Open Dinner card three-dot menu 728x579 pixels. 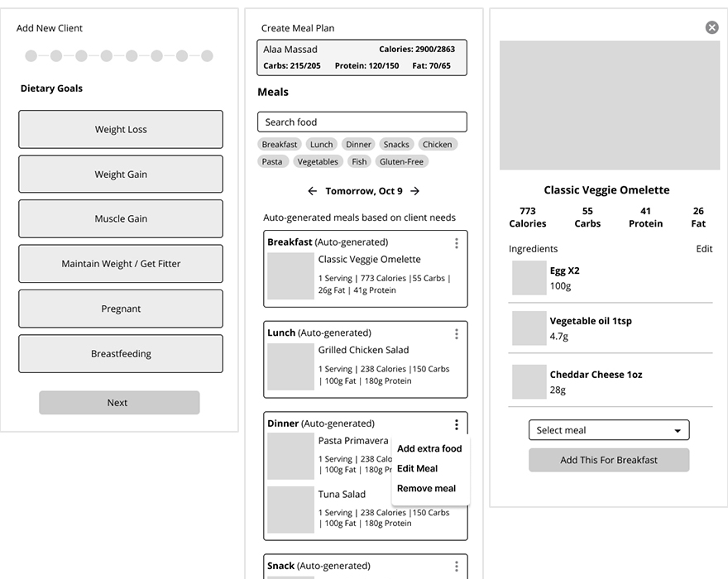pyautogui.click(x=457, y=424)
